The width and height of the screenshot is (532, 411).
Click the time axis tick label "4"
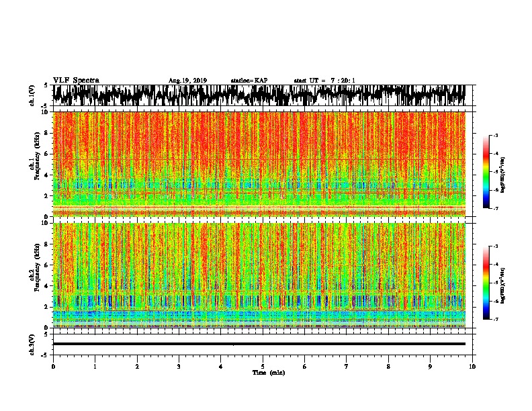coord(221,367)
